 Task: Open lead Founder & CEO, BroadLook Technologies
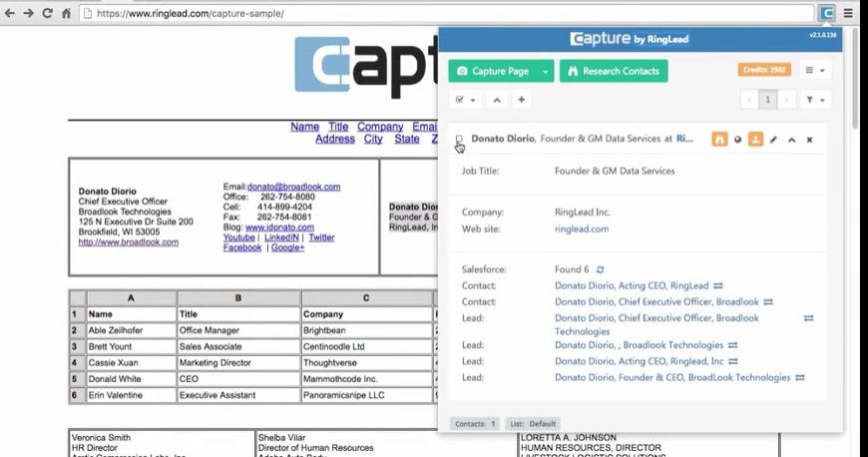(x=672, y=377)
